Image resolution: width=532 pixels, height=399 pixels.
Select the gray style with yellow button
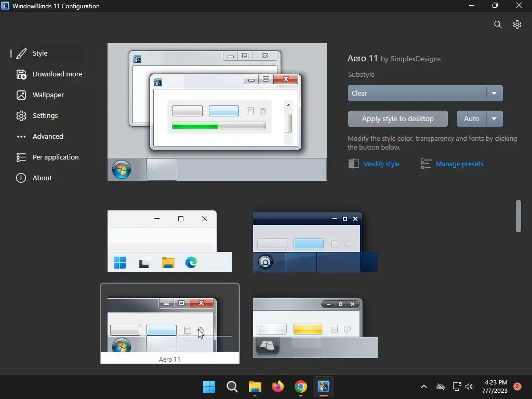point(315,328)
